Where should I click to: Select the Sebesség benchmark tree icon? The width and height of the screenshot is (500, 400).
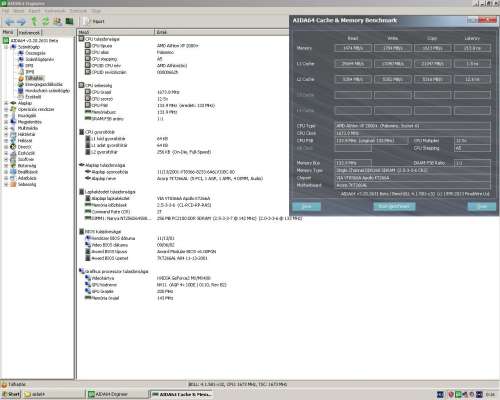[x=13, y=184]
